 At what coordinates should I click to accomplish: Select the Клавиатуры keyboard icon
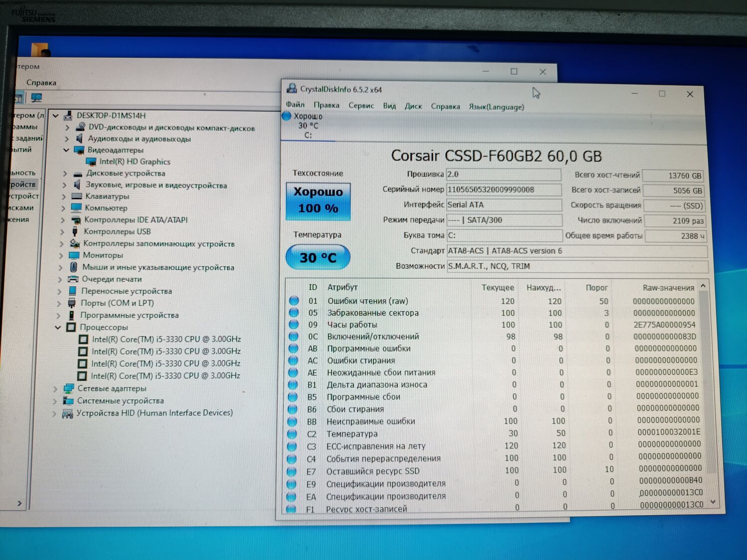coord(78,196)
